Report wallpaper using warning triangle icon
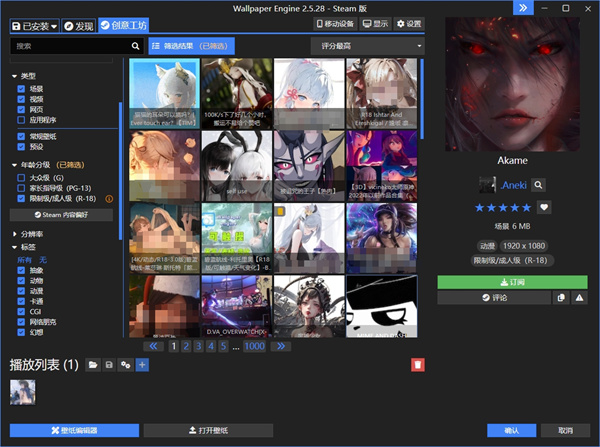The height and width of the screenshot is (447, 600). [x=579, y=298]
